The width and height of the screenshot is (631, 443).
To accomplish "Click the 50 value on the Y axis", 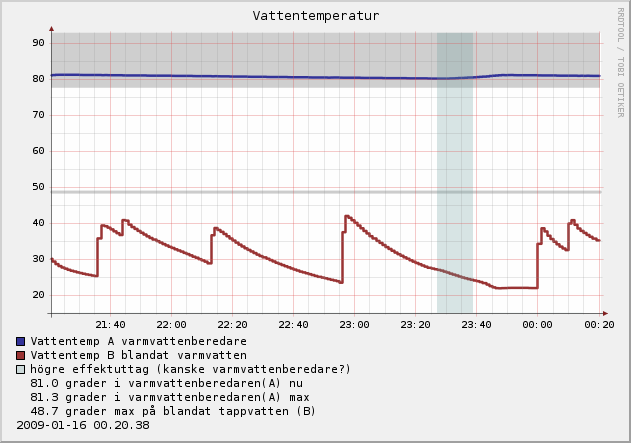I will tap(38, 187).
